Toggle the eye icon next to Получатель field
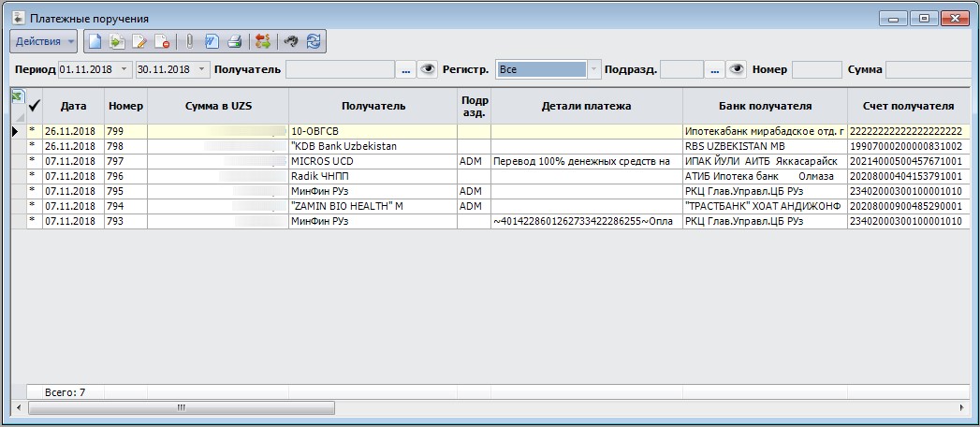The width and height of the screenshot is (980, 427). click(427, 69)
